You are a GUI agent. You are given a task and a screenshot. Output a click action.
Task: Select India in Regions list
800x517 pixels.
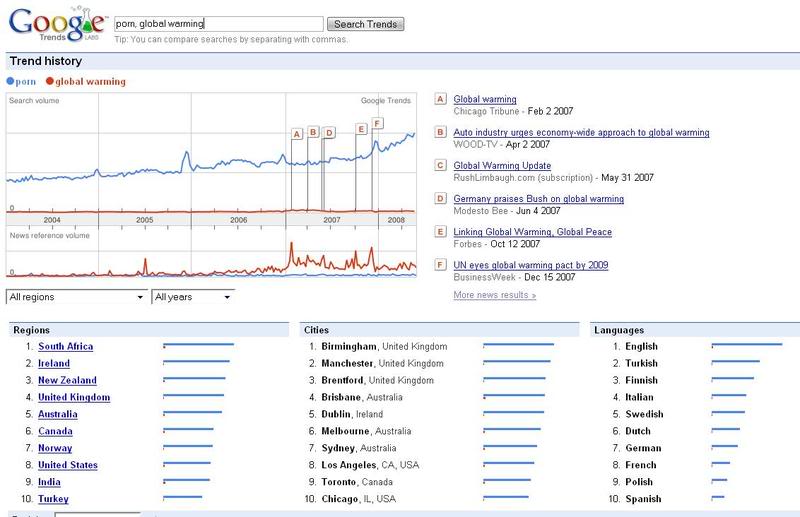pos(49,482)
